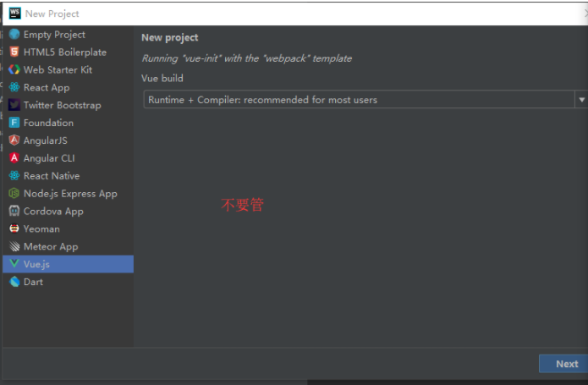Choose Node.js Express App entry
This screenshot has height=385, width=588.
68,193
